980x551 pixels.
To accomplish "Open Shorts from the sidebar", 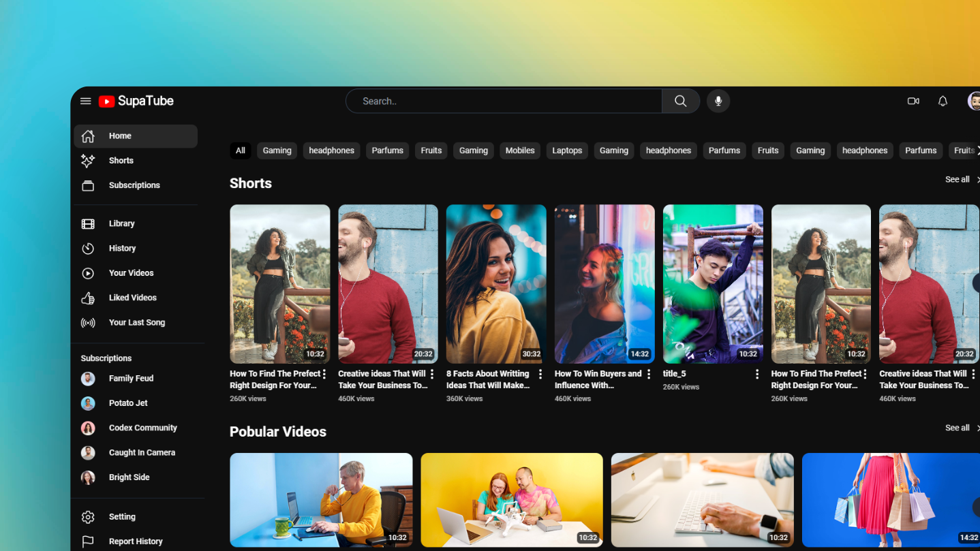I will coord(121,161).
